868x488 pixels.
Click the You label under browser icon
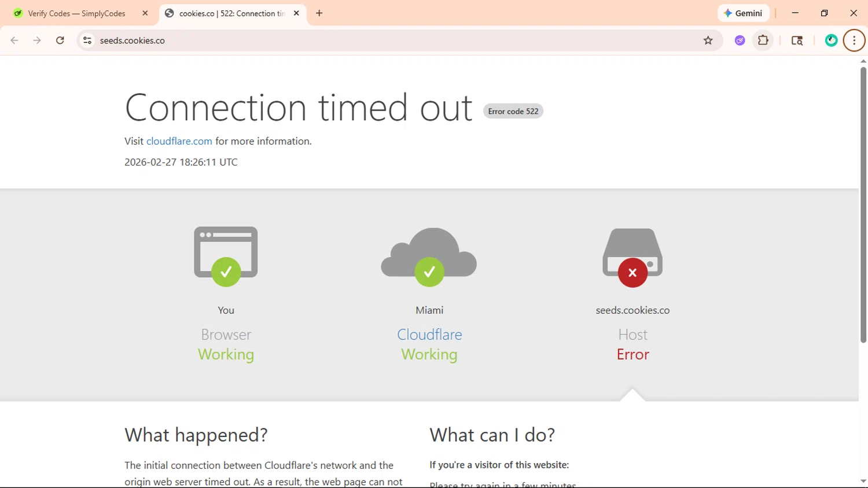click(226, 310)
